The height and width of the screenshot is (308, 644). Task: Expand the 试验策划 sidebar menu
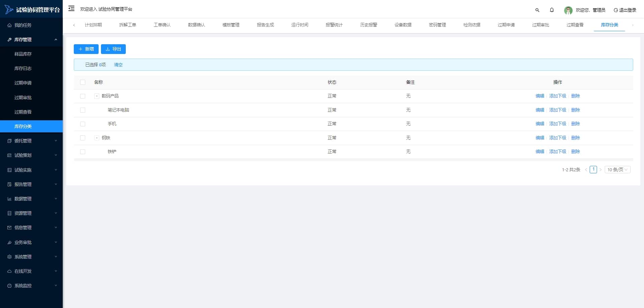coord(56,155)
